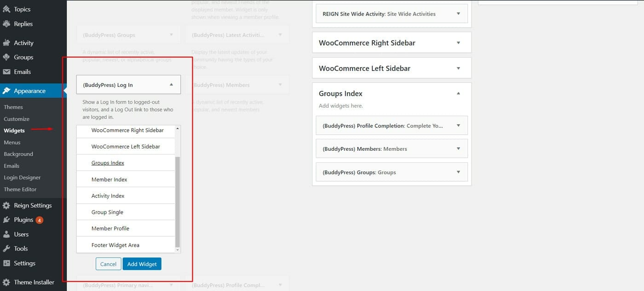Click the Users person icon
644x291 pixels.
6,234
